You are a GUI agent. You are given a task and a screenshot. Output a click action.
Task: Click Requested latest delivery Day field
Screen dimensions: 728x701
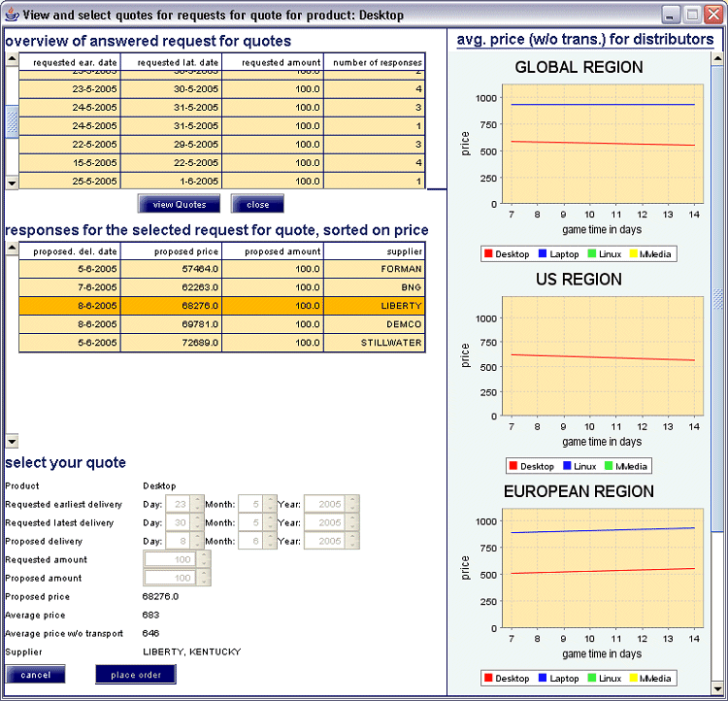(x=178, y=522)
